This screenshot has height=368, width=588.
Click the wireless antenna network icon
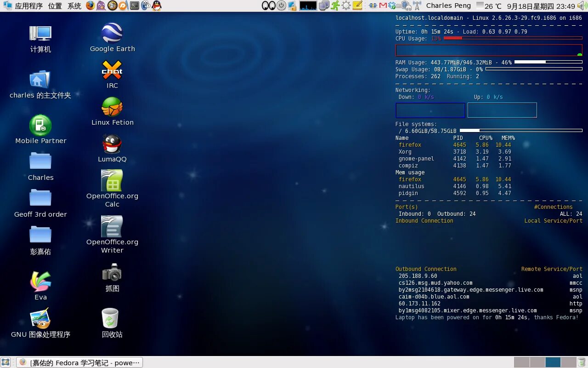click(x=417, y=6)
